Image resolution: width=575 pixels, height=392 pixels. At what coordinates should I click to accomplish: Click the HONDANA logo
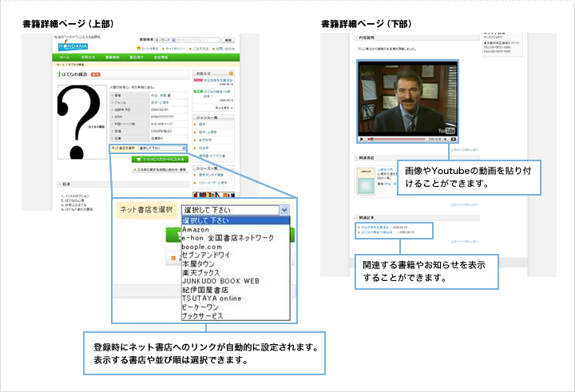73,46
